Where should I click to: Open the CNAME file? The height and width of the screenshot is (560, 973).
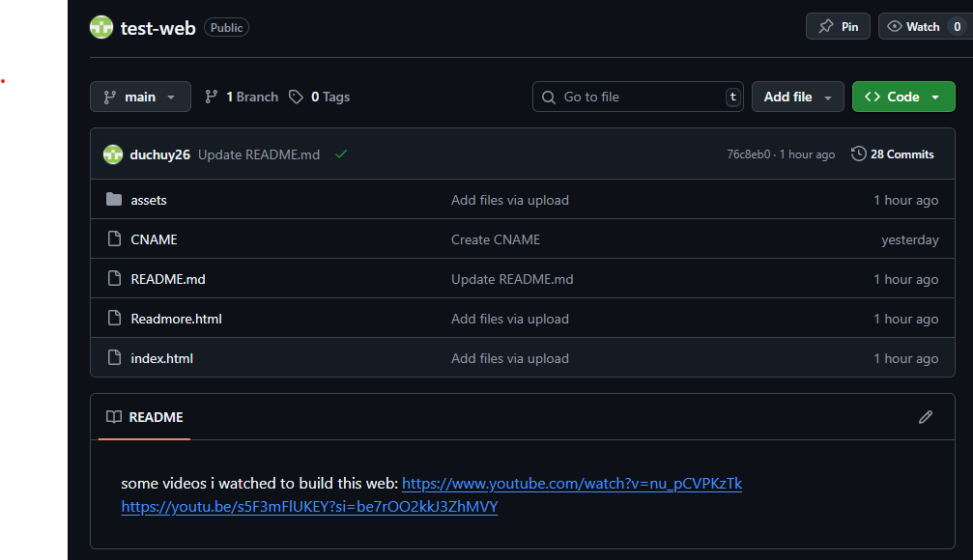pyautogui.click(x=154, y=239)
